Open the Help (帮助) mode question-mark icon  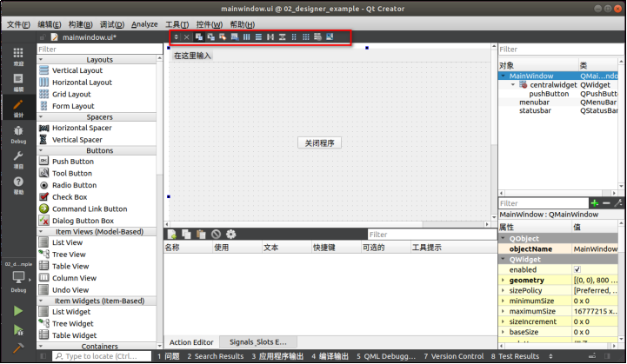(x=18, y=186)
